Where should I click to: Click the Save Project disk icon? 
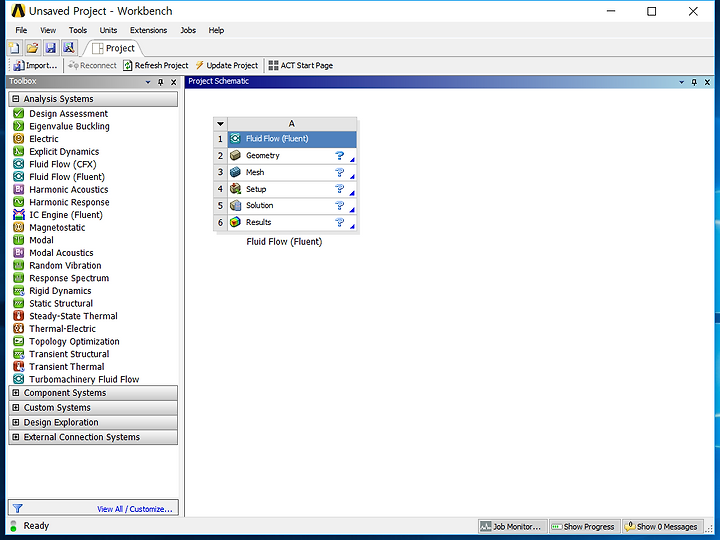[x=51, y=48]
